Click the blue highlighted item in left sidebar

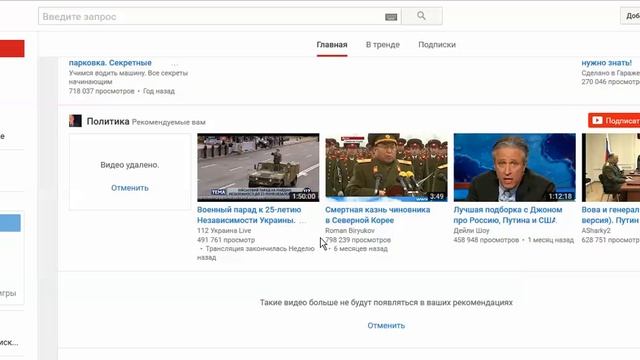(x=10, y=223)
